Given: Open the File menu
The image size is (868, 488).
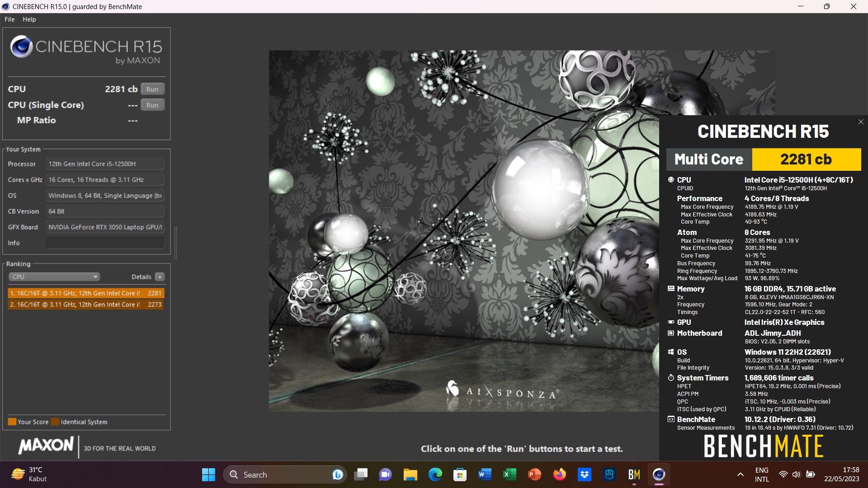Looking at the screenshot, I should click(9, 19).
